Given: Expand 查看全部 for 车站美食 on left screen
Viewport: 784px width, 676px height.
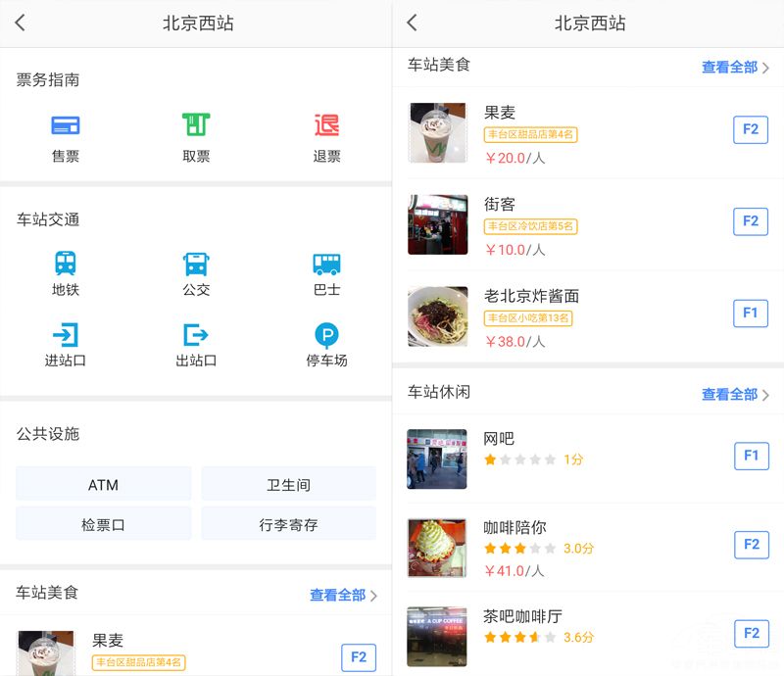Looking at the screenshot, I should point(343,595).
